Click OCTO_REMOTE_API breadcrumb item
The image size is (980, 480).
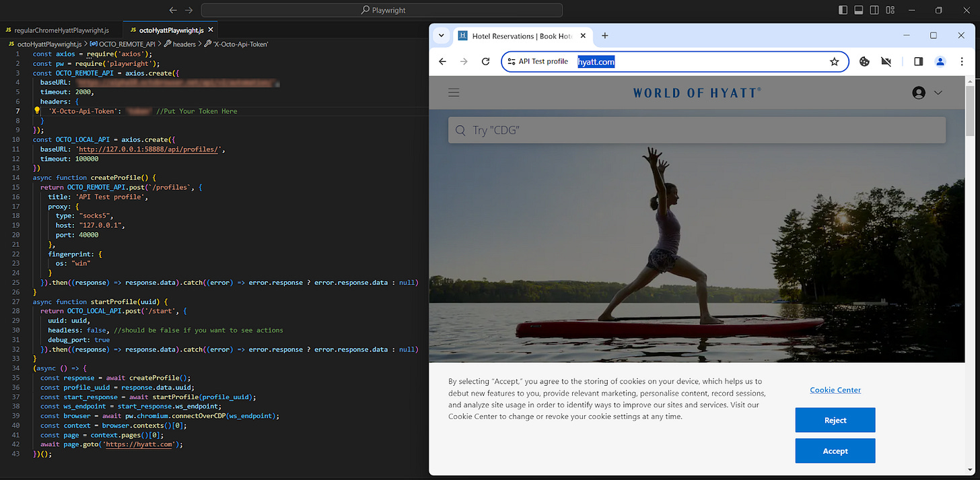tap(123, 44)
